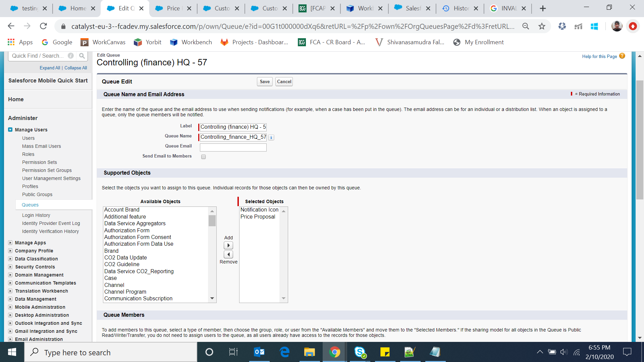Reload the page
644x362 pixels.
(x=43, y=26)
